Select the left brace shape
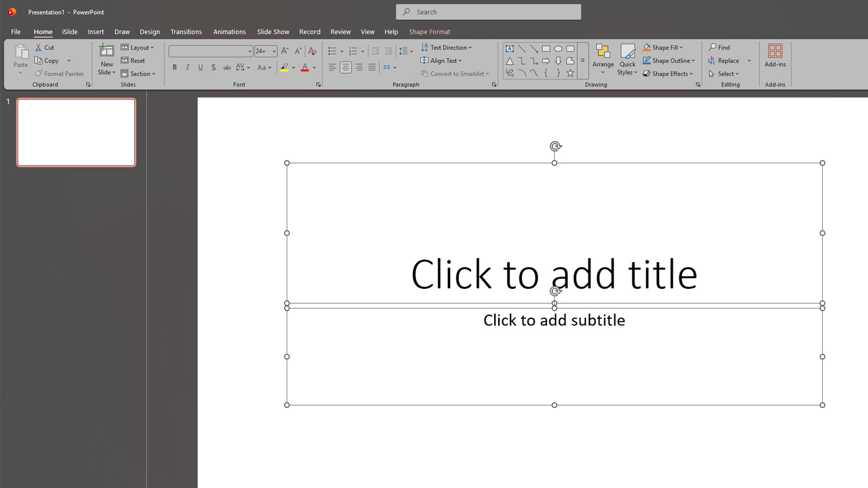This screenshot has height=488, width=868. 546,73
